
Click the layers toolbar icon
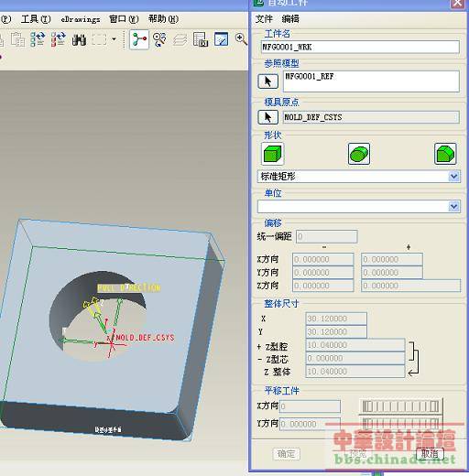point(180,40)
